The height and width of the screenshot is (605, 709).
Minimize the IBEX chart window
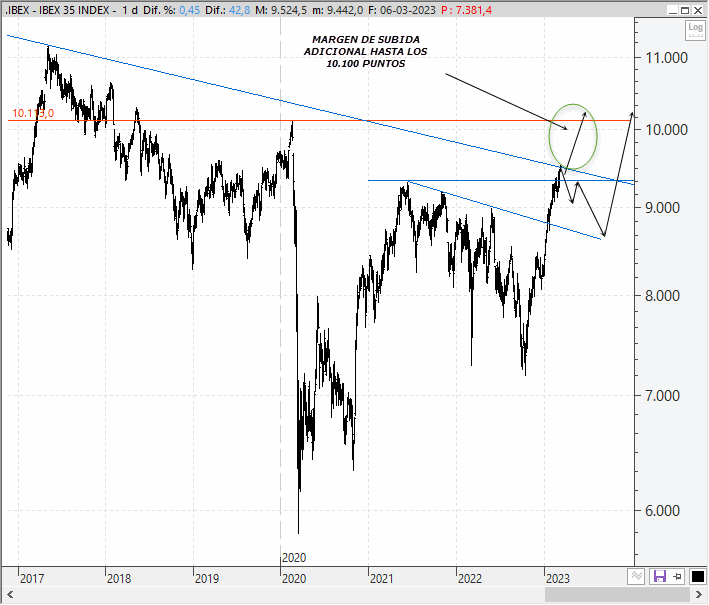click(672, 10)
